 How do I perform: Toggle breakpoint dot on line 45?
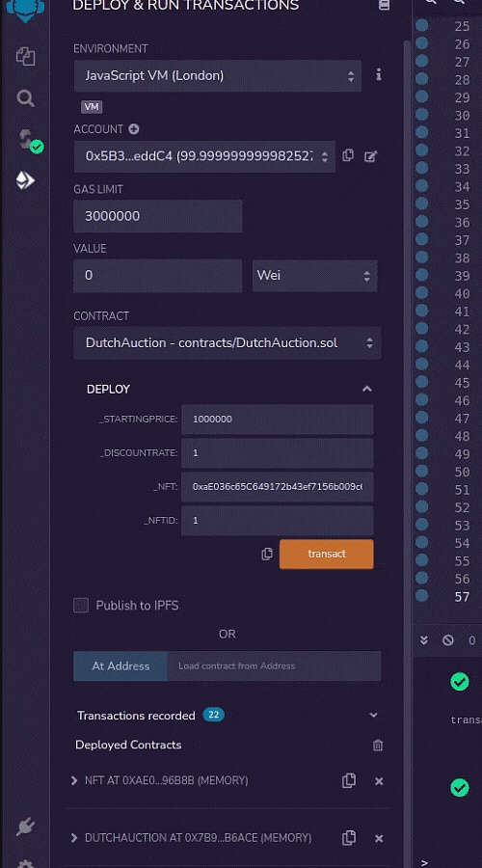click(x=421, y=382)
